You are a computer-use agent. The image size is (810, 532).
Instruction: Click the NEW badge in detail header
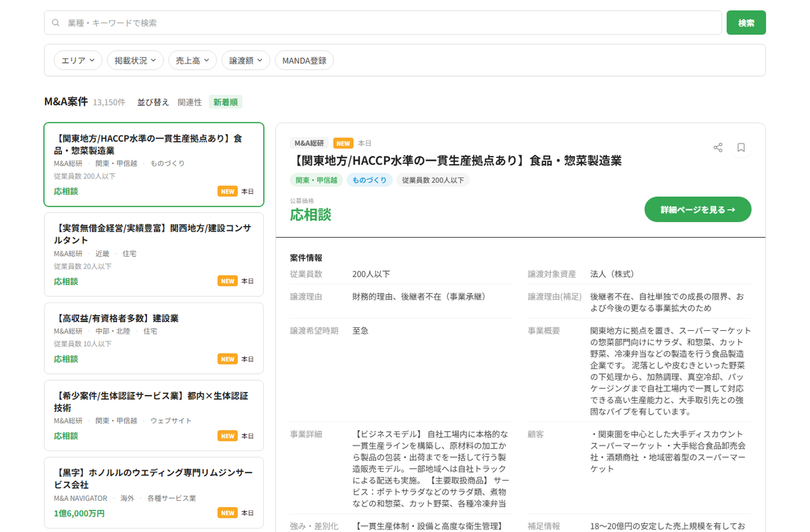click(x=344, y=143)
